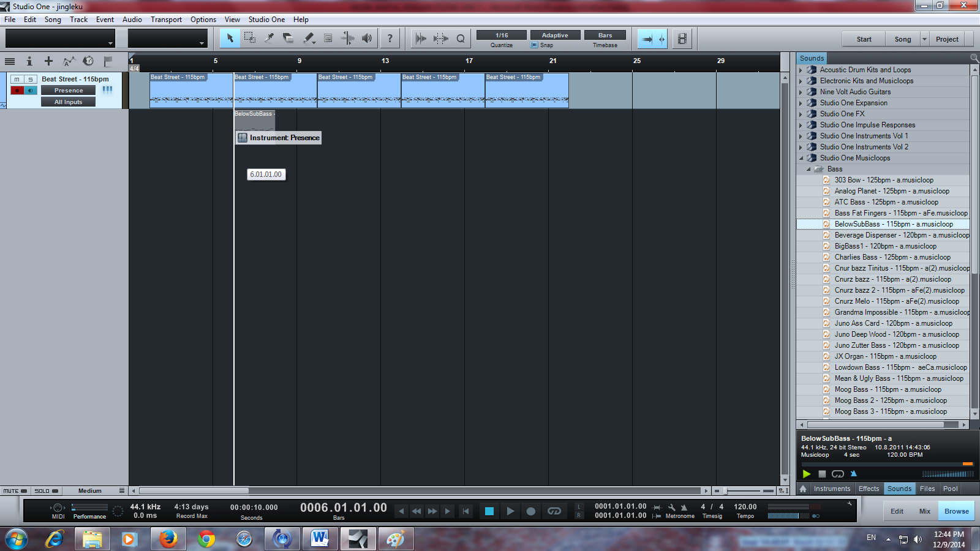Toggle global MUTE button
Viewport: 980px width, 551px height.
click(15, 491)
